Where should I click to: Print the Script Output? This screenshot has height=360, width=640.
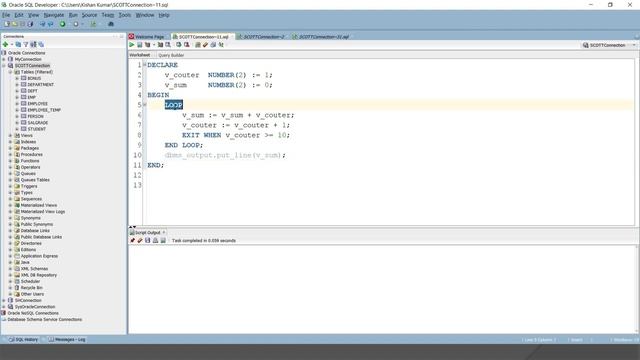click(x=156, y=240)
